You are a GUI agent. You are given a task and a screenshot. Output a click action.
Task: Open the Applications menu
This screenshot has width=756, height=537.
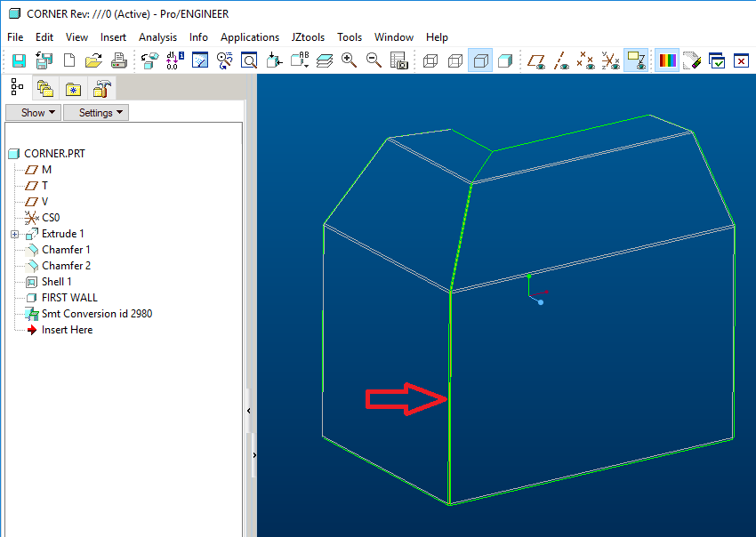(249, 37)
